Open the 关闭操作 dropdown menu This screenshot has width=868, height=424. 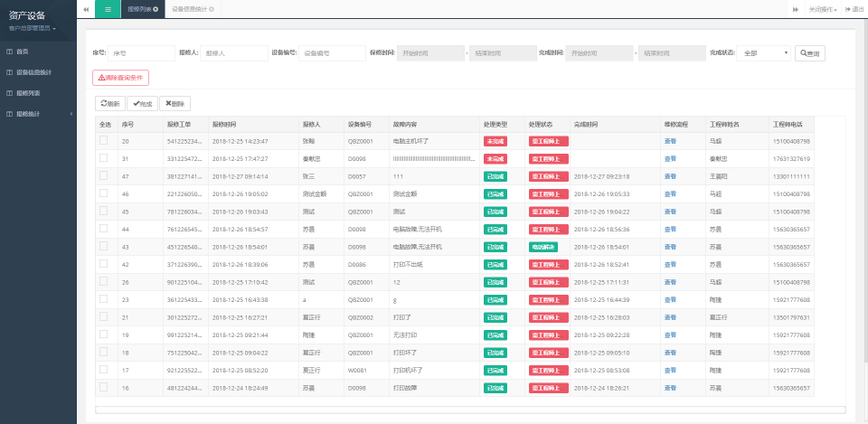pos(823,9)
